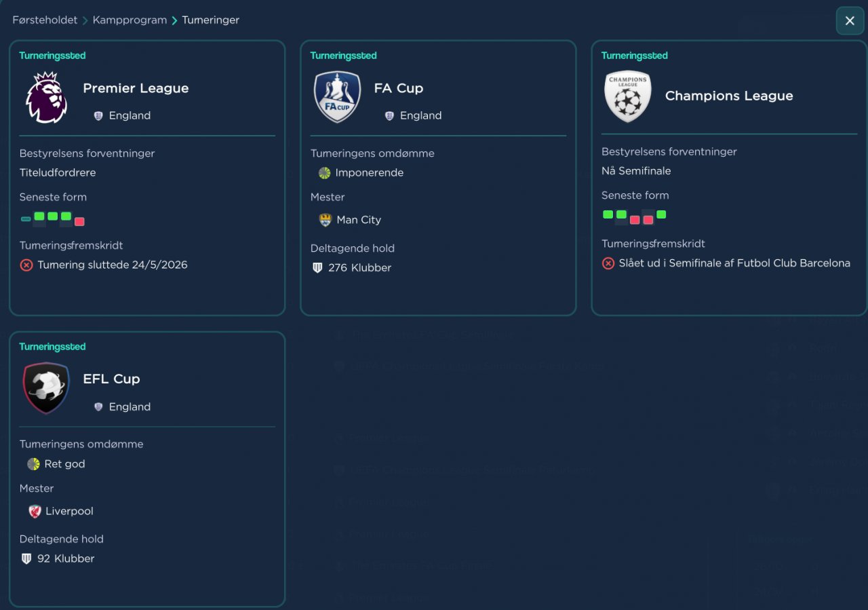Click the 92 Klubber text
The width and height of the screenshot is (868, 610).
[66, 559]
